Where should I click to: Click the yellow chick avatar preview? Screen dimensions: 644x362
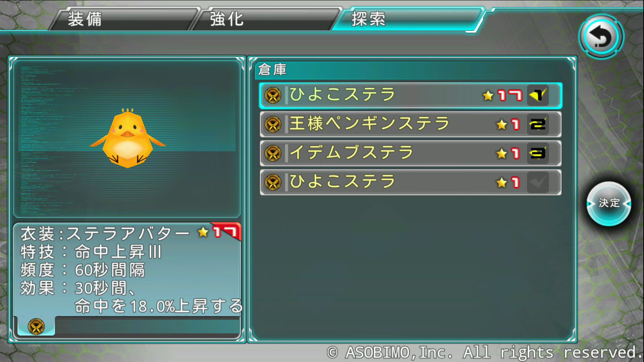[128, 138]
